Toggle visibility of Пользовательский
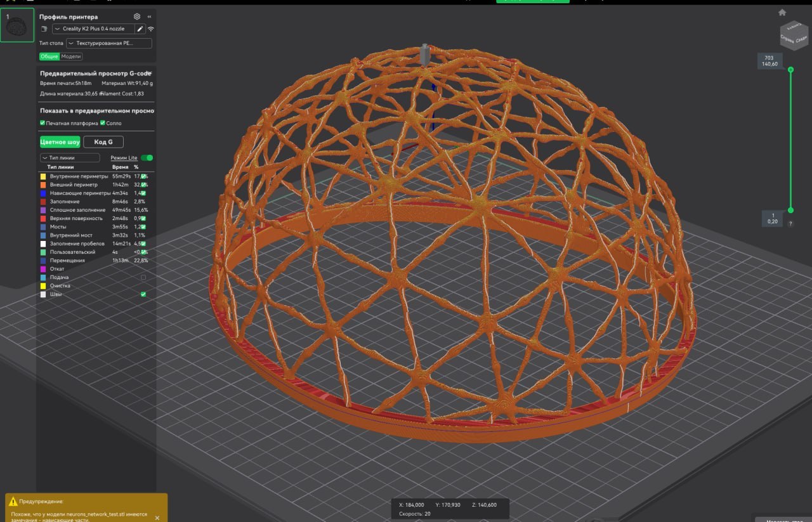 143,252
